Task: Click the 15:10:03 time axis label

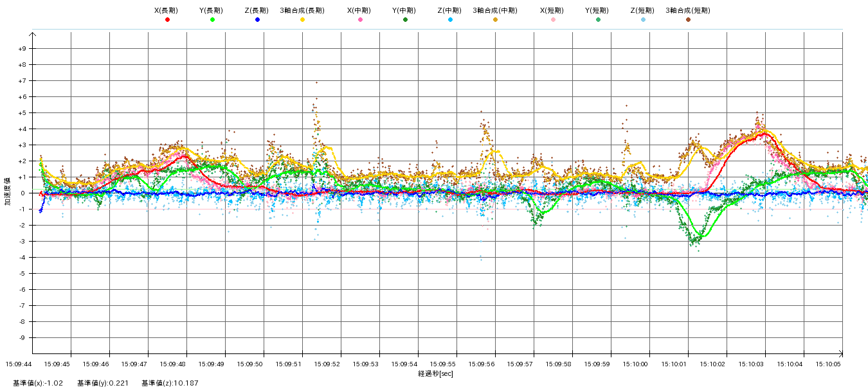Action: [752, 364]
